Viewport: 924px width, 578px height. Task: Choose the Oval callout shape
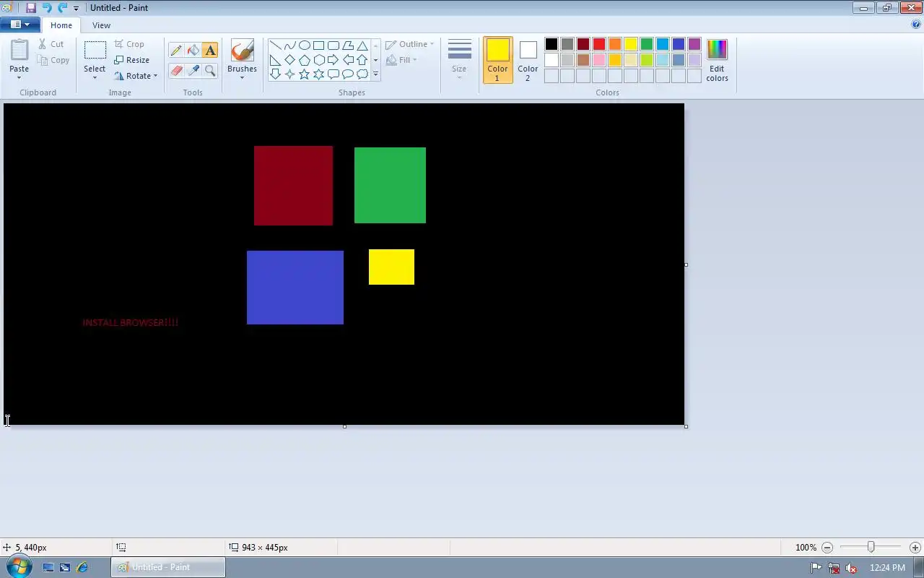348,74
